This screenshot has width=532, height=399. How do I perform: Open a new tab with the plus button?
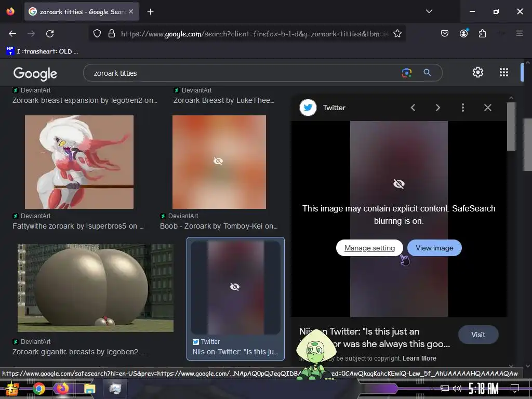click(x=150, y=12)
